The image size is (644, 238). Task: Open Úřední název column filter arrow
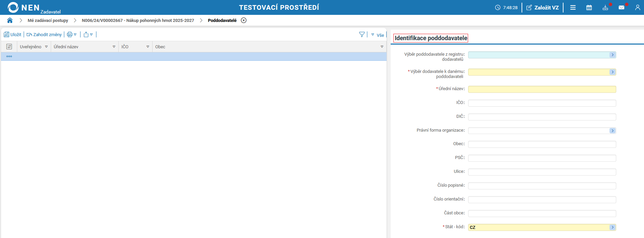point(114,47)
